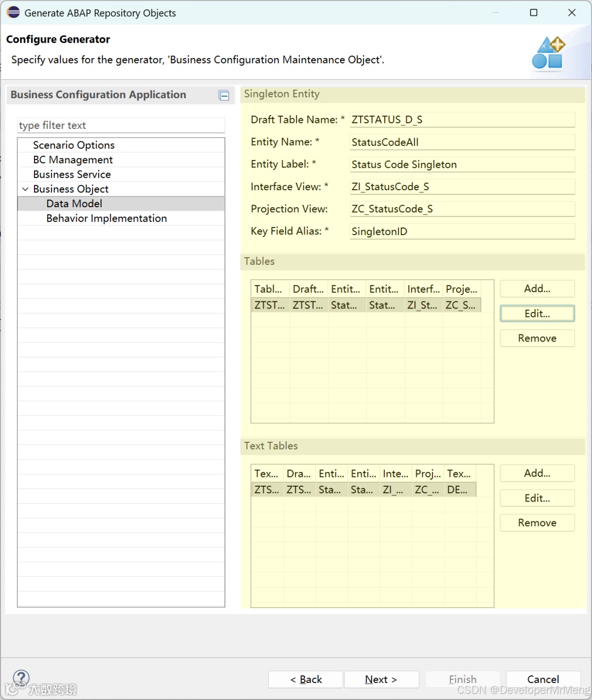Viewport: 592px width, 700px height.
Task: Click the Draft... column header in Tables
Action: (x=309, y=289)
